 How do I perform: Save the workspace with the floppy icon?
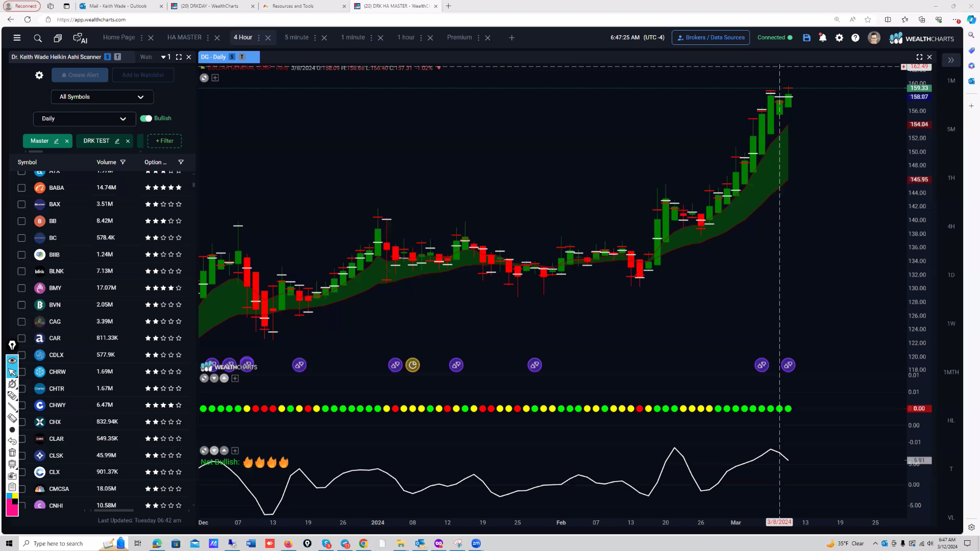point(806,38)
